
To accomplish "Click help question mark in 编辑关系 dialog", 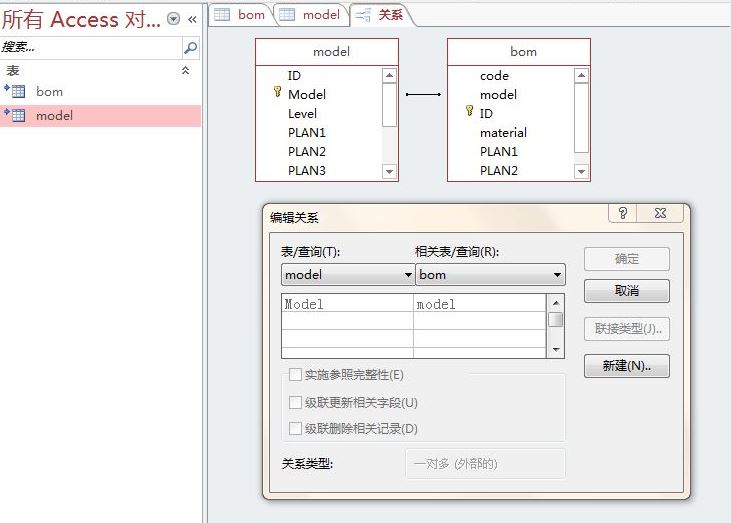I will [623, 213].
